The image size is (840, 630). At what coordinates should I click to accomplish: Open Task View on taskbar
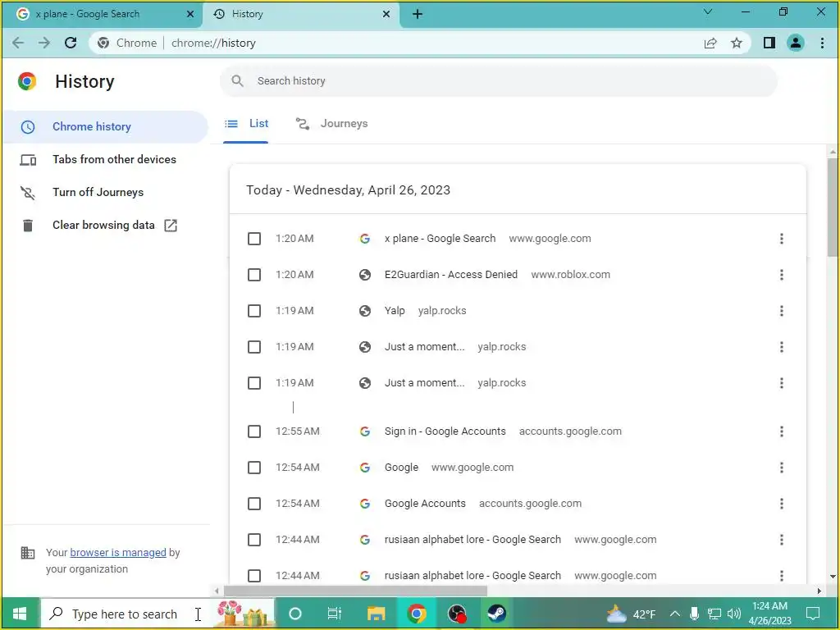pos(335,614)
